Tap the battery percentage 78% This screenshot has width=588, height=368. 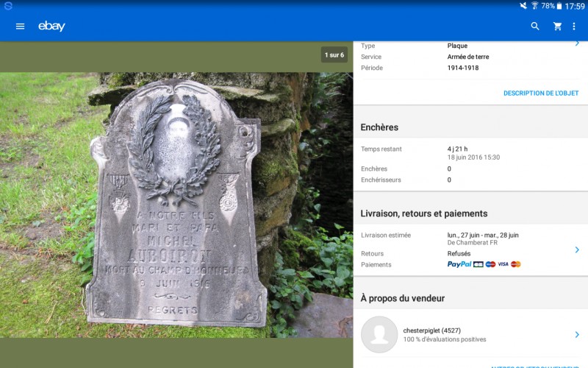(548, 6)
